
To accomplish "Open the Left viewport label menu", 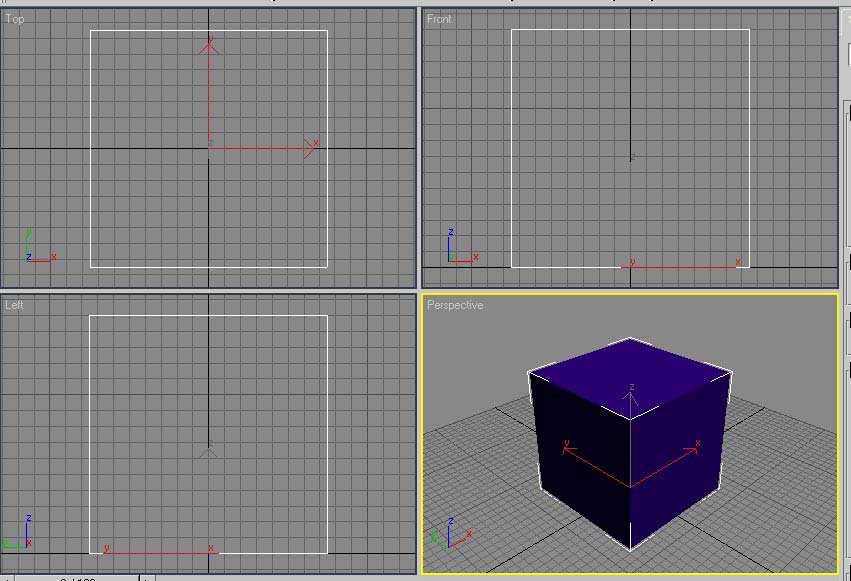I will 14,305.
